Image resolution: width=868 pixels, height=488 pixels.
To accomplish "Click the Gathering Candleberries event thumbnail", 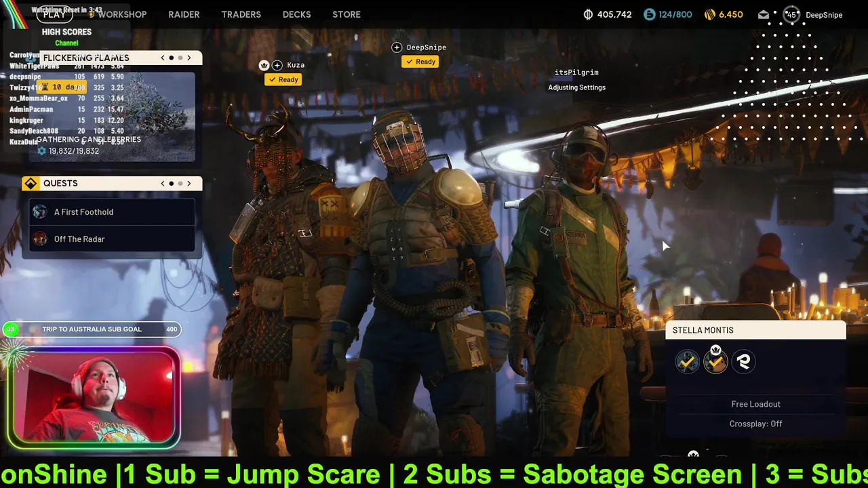I will [112, 117].
